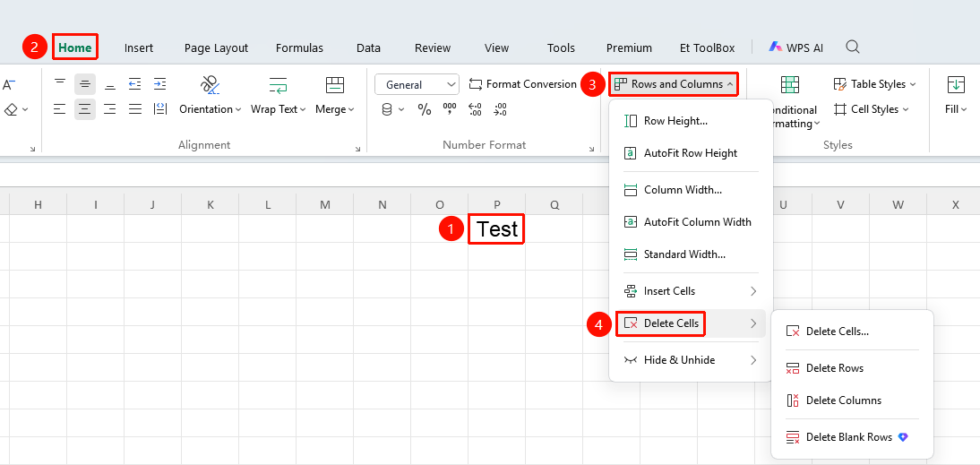Click the Percent Style icon
This screenshot has height=465, width=980.
425,110
